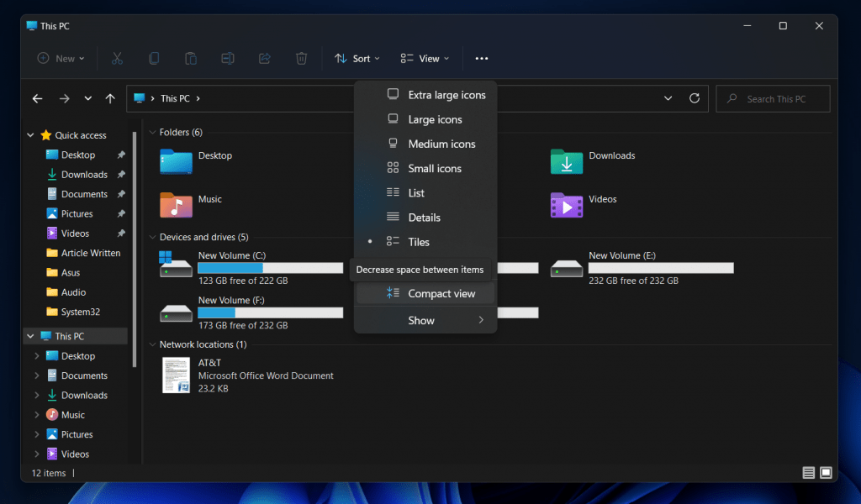Click the Rename icon in toolbar
Viewport: 861px width, 504px height.
click(x=228, y=59)
